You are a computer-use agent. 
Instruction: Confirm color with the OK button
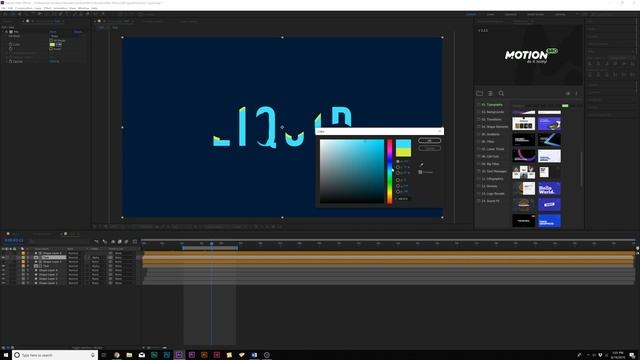tap(429, 140)
